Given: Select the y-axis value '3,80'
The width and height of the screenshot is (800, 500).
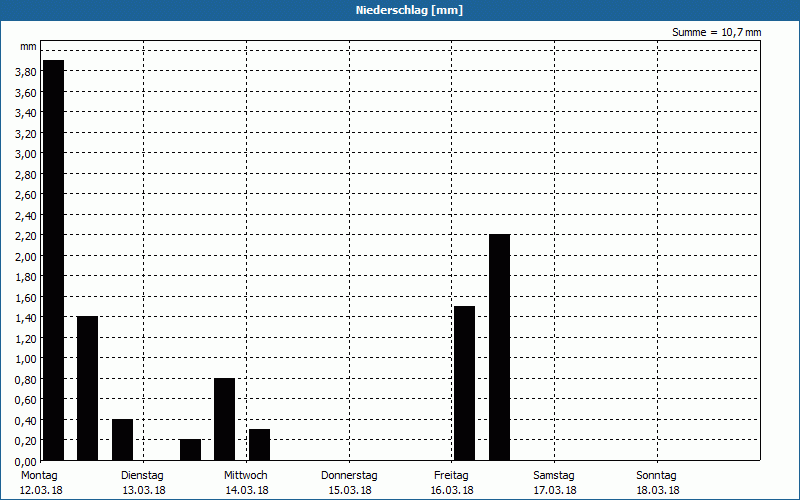Looking at the screenshot, I should click(26, 72).
